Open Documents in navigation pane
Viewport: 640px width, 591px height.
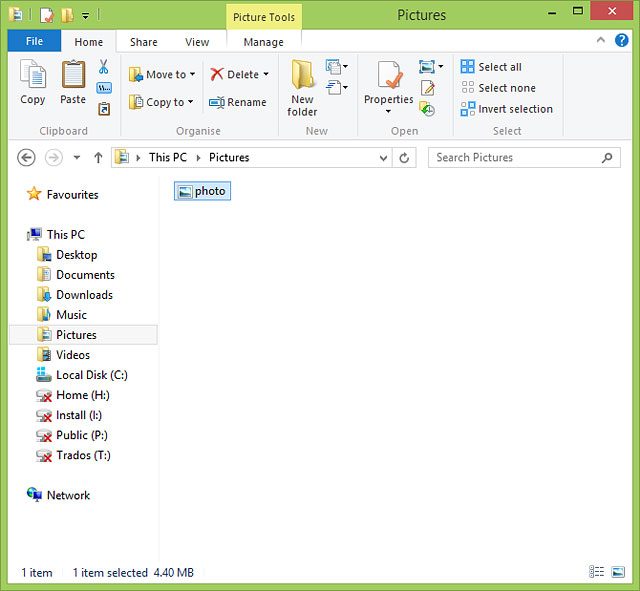76,275
